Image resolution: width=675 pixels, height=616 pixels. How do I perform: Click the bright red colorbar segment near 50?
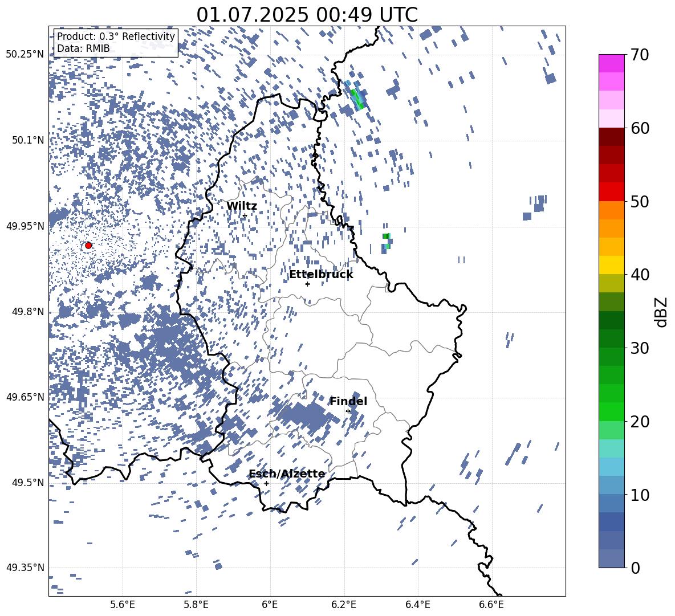click(611, 192)
